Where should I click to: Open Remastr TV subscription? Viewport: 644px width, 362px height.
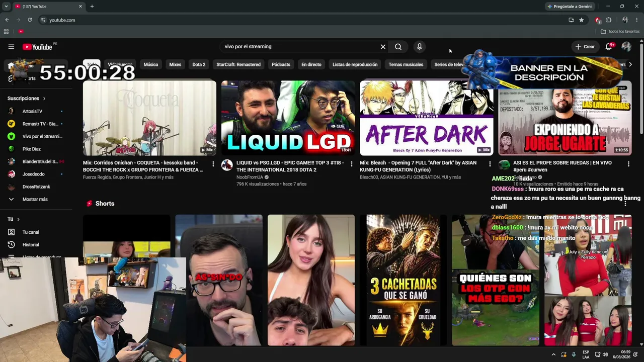35,124
